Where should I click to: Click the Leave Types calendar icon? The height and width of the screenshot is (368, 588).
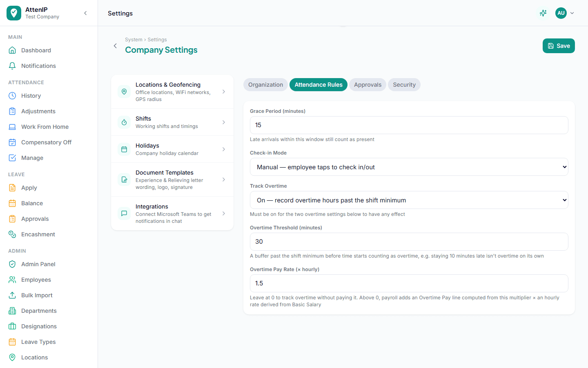point(12,342)
